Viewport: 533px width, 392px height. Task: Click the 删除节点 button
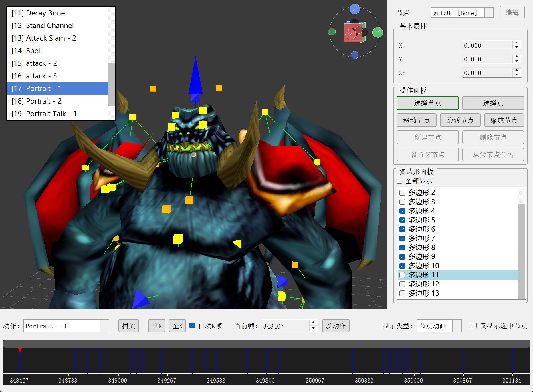(493, 137)
